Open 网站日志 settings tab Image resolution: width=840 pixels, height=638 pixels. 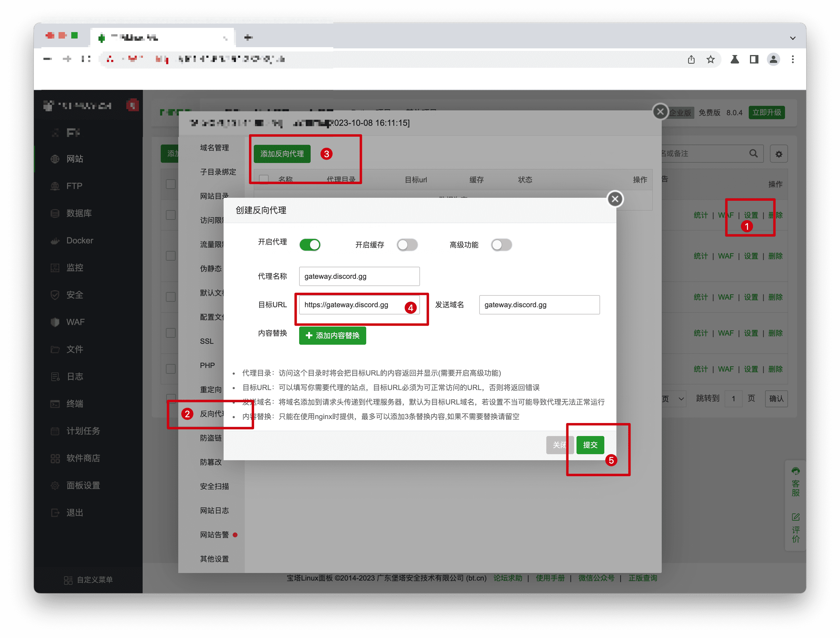tap(215, 511)
